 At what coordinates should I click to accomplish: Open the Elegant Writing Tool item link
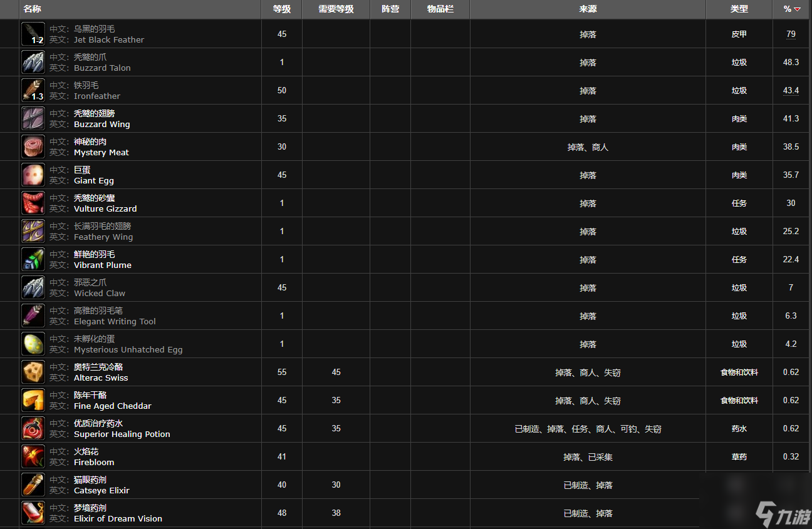point(115,321)
